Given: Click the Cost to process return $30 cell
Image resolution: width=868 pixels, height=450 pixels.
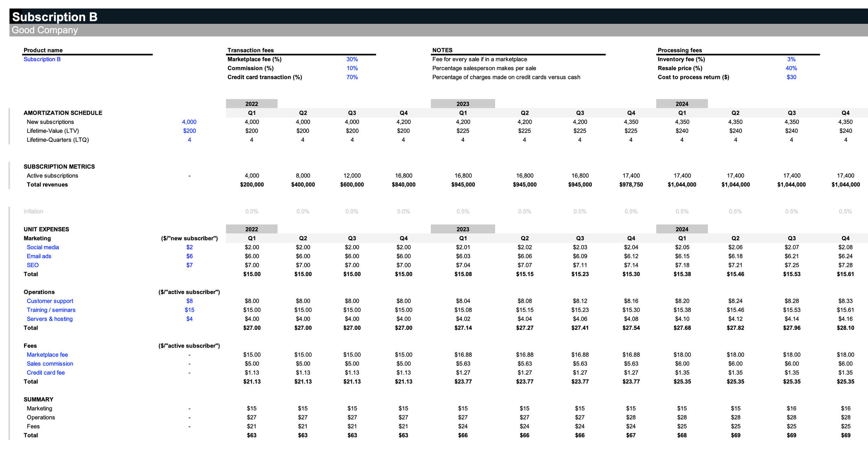Looking at the screenshot, I should pos(791,77).
